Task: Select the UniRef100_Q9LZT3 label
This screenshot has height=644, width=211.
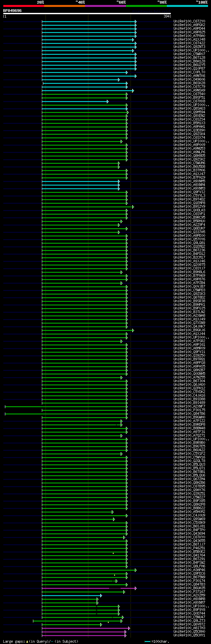Action: tap(189, 621)
